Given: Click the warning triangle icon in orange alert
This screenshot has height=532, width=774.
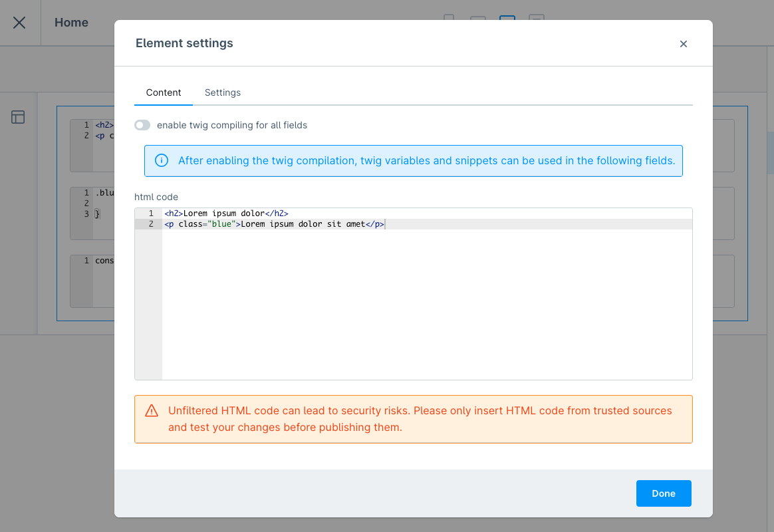Looking at the screenshot, I should [x=152, y=410].
